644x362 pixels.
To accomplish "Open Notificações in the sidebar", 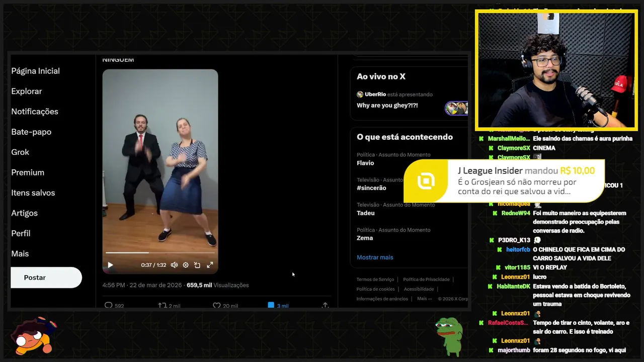I will click(35, 112).
